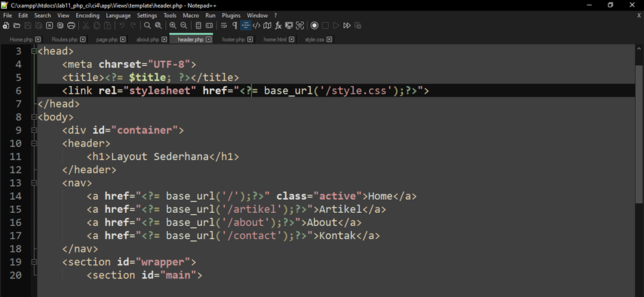Close the Routes.php tab

82,40
